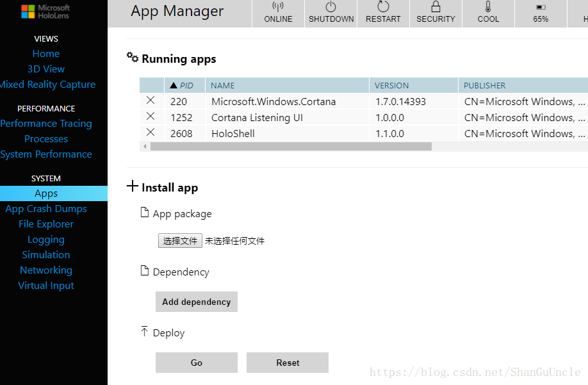Viewport: 588px width, 385px height.
Task: Open Performance Tracing page
Action: [45, 124]
